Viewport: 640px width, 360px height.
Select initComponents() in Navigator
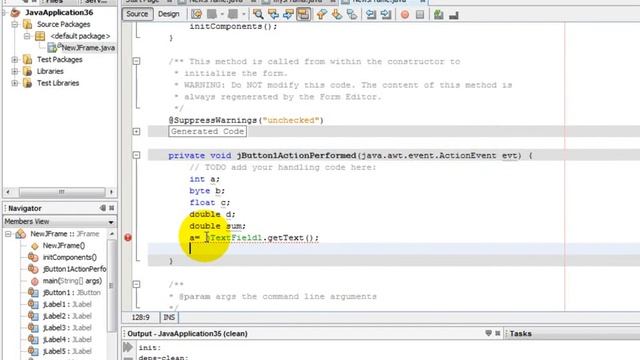tap(70, 258)
